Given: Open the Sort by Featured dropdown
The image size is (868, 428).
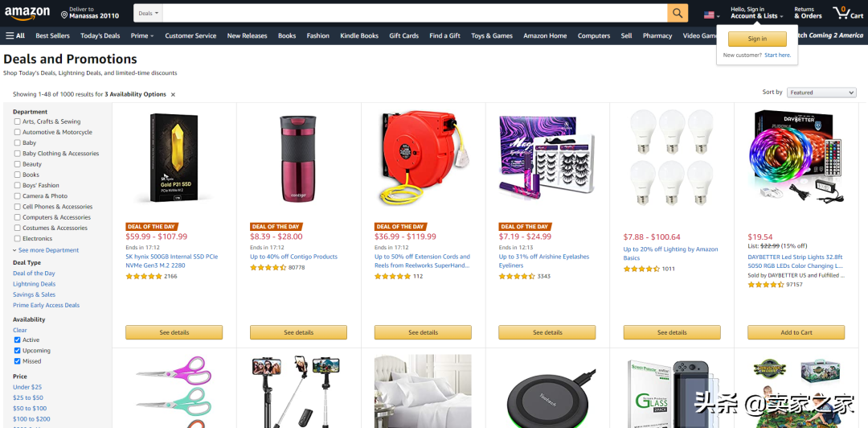Looking at the screenshot, I should (x=821, y=93).
